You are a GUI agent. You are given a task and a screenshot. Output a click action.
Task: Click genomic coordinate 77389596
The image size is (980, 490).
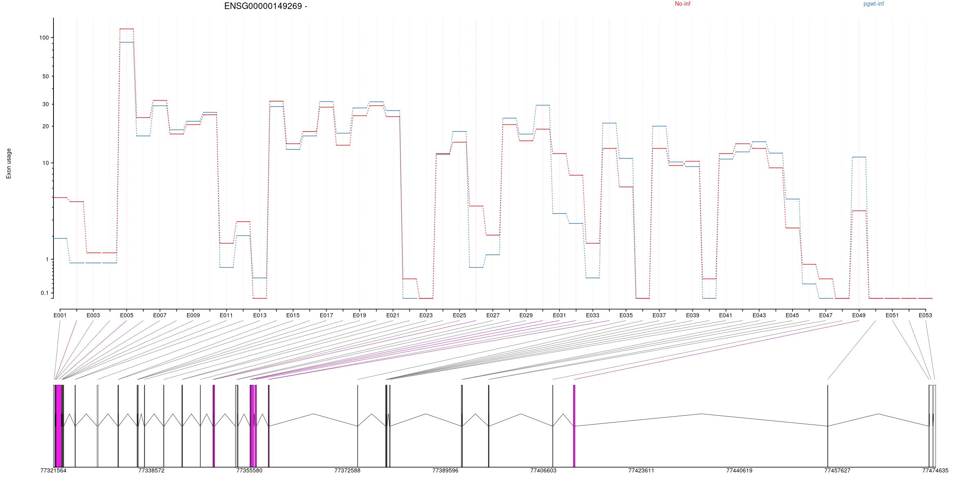click(445, 470)
